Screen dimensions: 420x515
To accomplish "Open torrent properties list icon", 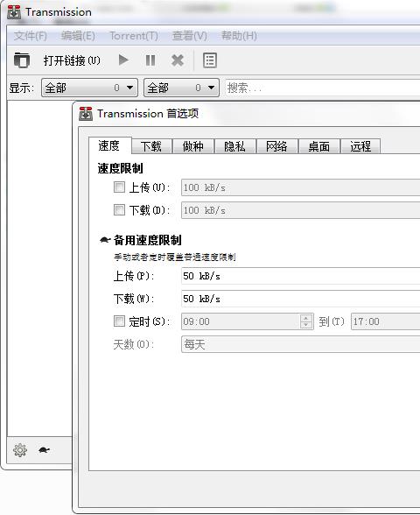I will [x=210, y=60].
